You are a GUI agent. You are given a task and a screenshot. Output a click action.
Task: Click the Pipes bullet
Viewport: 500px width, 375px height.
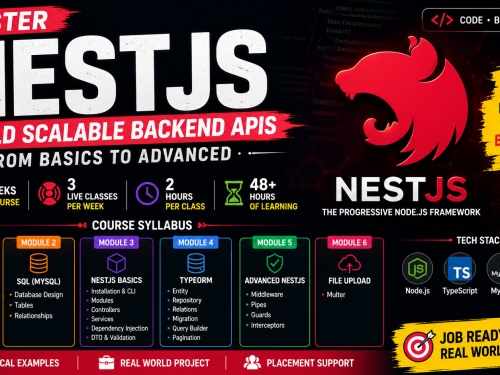click(256, 305)
